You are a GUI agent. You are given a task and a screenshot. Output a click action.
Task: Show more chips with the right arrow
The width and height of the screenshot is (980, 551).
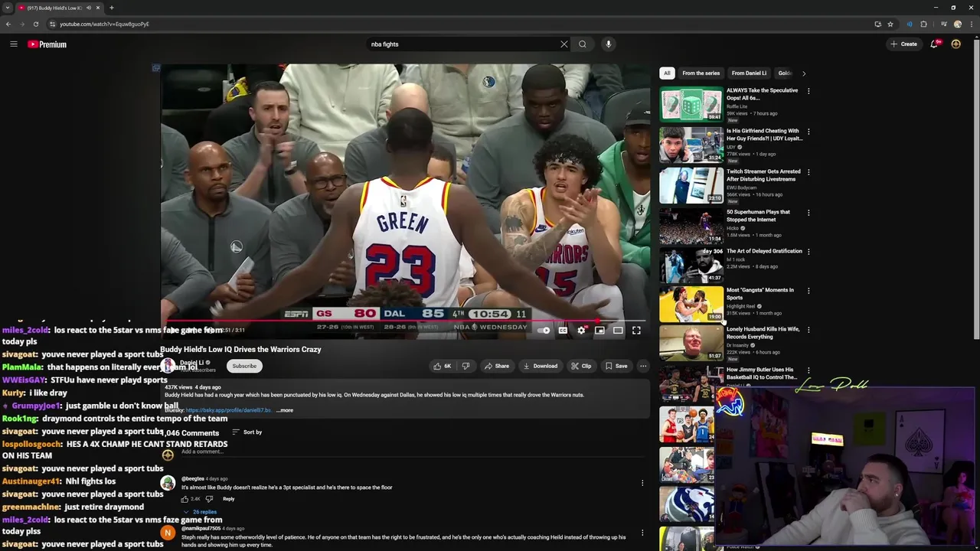pyautogui.click(x=803, y=73)
